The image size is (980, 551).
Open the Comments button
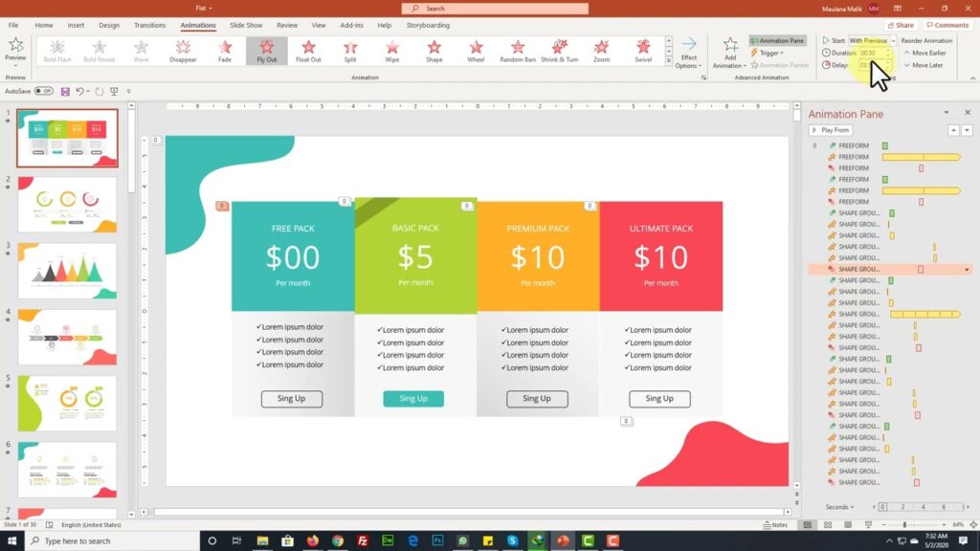(x=947, y=25)
